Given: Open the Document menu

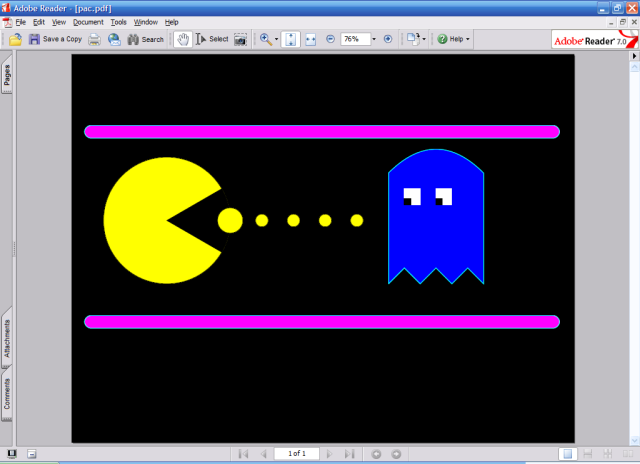Looking at the screenshot, I should (88, 22).
